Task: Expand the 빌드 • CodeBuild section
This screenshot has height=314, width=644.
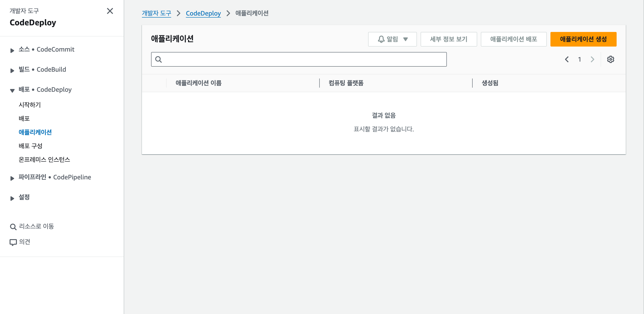Action: (x=12, y=70)
